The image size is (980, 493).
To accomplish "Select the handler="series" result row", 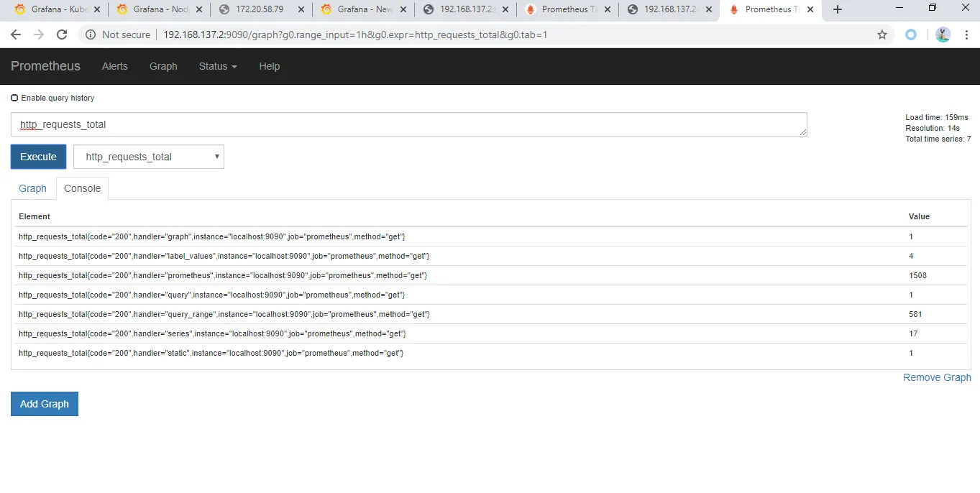I will point(491,333).
